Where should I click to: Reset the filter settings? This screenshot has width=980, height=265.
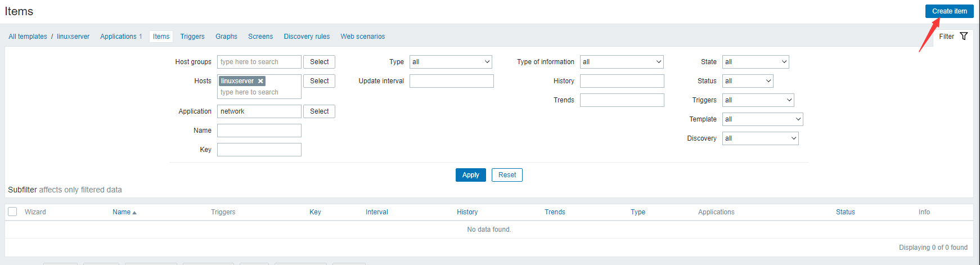pos(507,175)
